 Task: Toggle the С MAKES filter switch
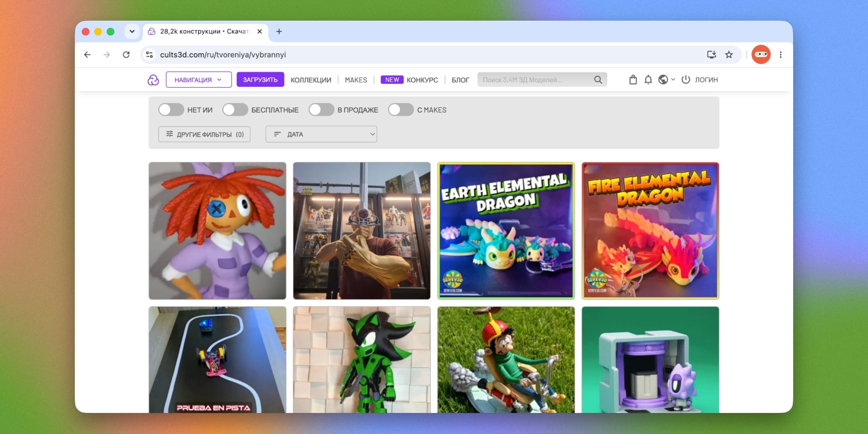click(x=401, y=110)
